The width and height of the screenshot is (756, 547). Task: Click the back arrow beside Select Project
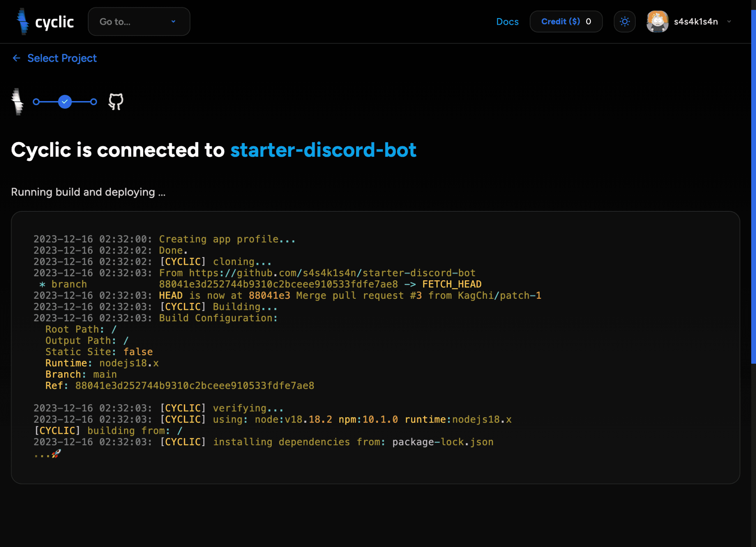(x=16, y=58)
